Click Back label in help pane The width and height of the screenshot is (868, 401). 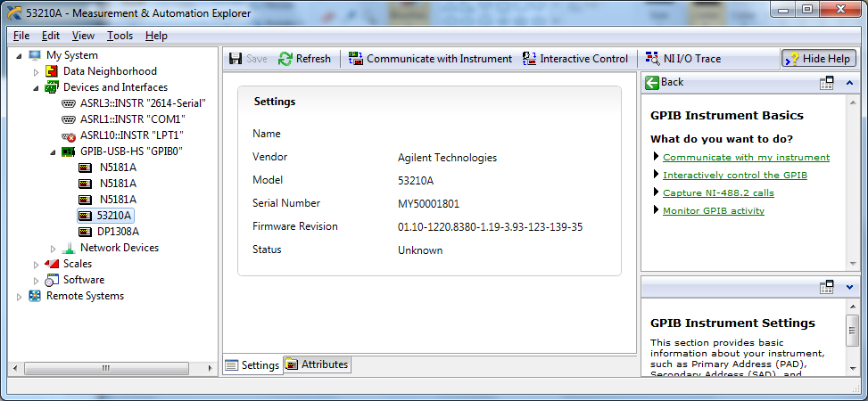[672, 82]
